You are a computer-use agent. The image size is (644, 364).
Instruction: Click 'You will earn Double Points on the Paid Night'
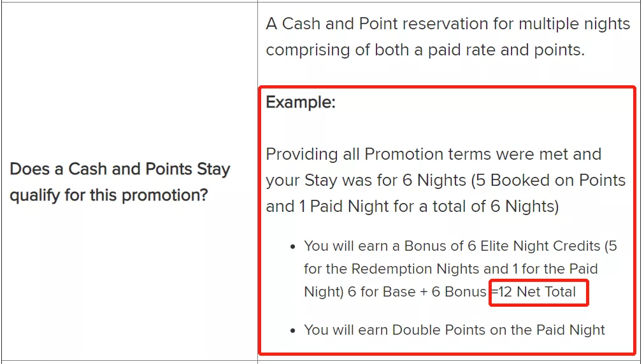pyautogui.click(x=454, y=330)
